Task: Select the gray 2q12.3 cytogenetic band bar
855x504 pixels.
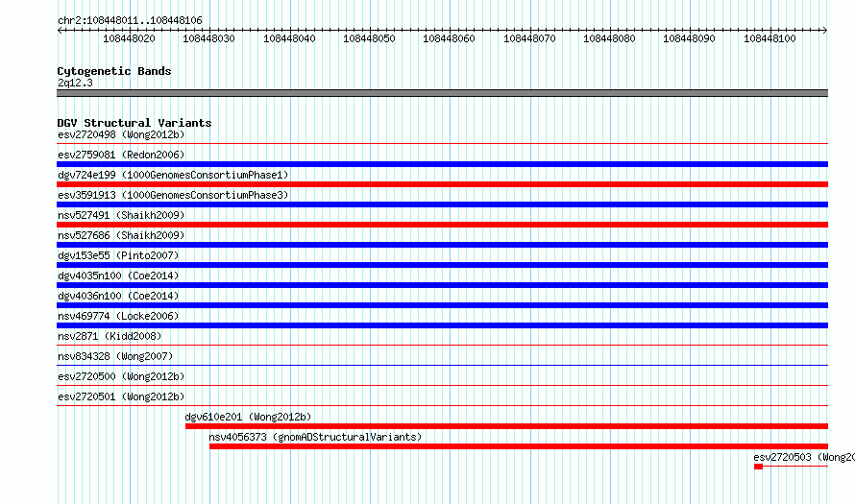Action: click(442, 93)
